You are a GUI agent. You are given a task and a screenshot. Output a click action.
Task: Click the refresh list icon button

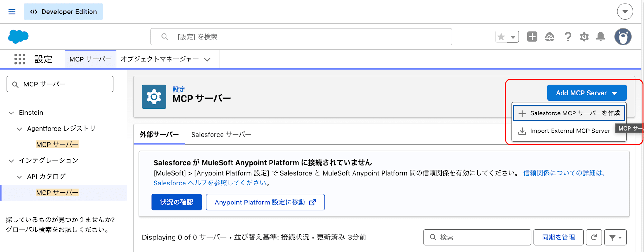pos(594,237)
